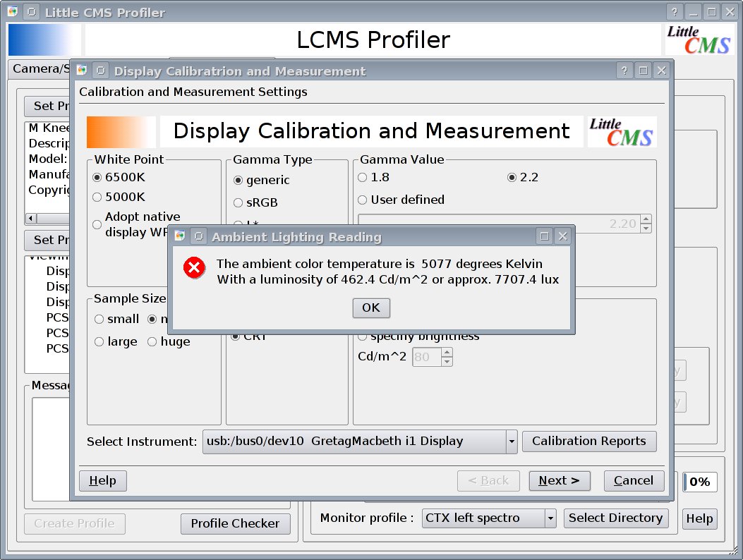
Task: Close the Little CMS Profiler main window
Action: click(730, 12)
